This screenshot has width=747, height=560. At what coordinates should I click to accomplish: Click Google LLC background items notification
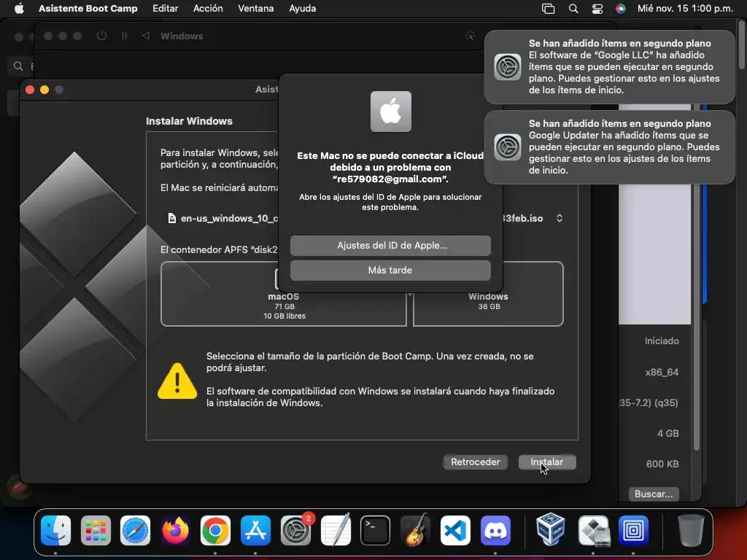(609, 66)
